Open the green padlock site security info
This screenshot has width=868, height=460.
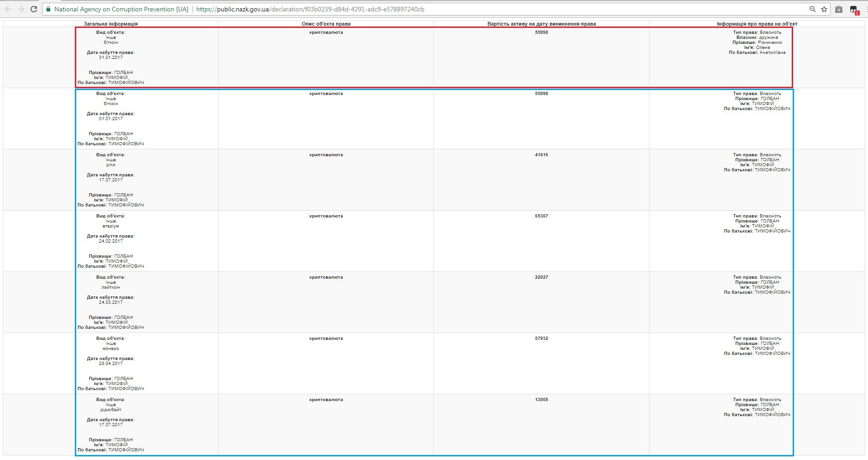(x=48, y=9)
